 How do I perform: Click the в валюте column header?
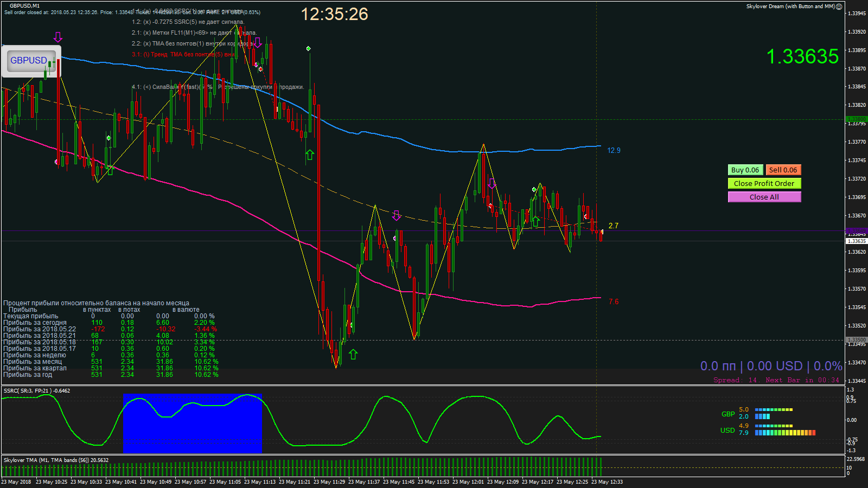(186, 310)
